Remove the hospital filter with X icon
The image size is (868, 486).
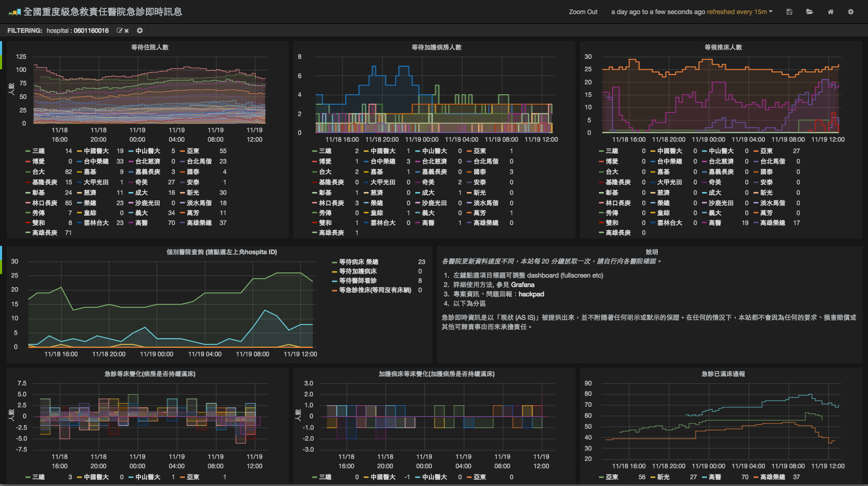click(126, 31)
